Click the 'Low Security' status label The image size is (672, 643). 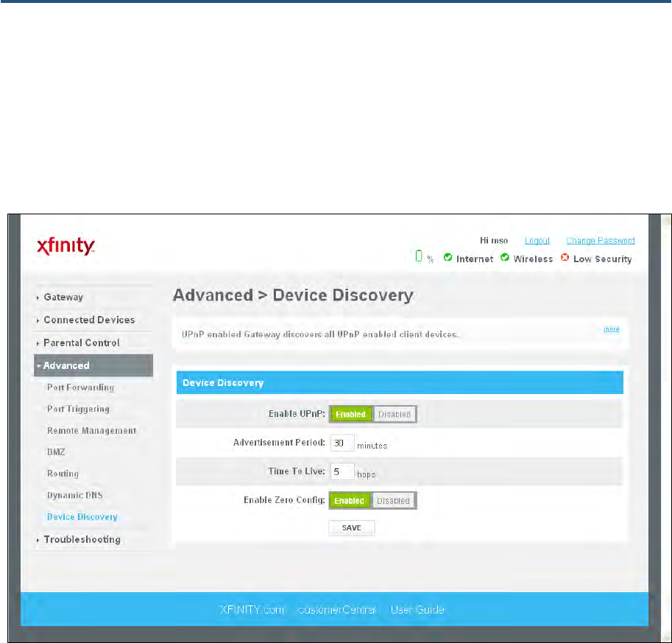point(603,259)
